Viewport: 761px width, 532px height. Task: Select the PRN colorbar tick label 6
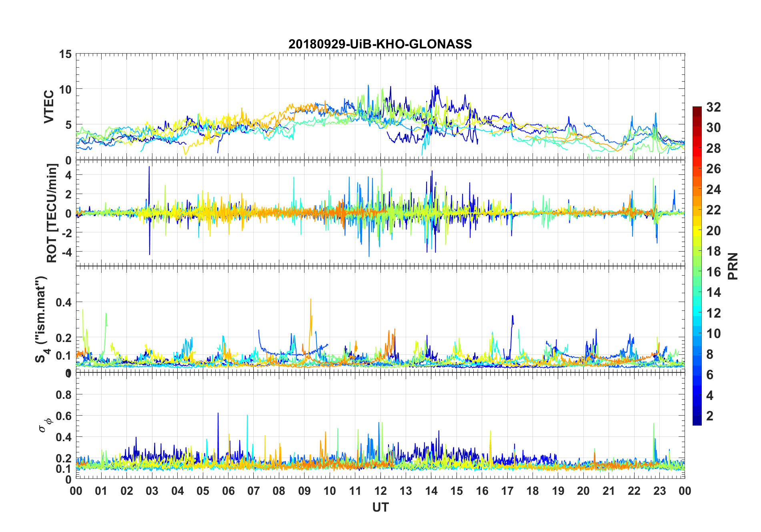(x=710, y=375)
